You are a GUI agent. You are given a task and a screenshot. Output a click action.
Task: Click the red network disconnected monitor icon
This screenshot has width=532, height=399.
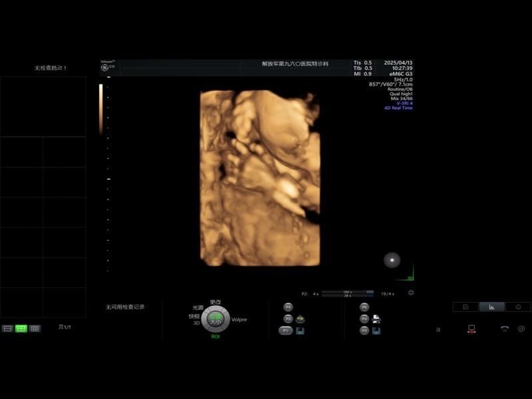471,329
